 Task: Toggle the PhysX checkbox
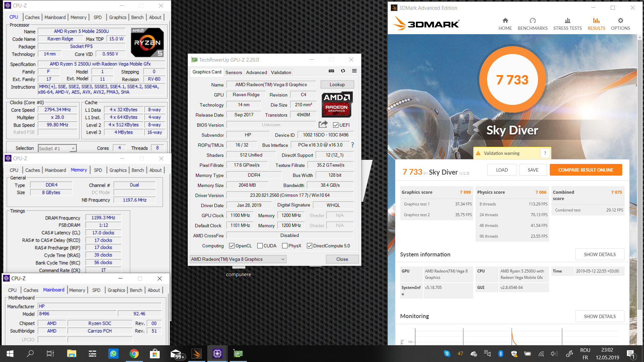click(x=285, y=246)
